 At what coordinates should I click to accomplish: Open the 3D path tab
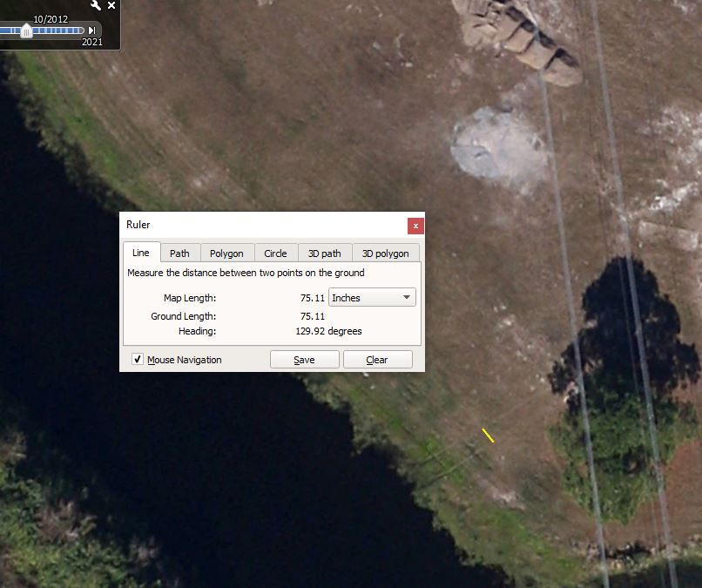[x=325, y=253]
